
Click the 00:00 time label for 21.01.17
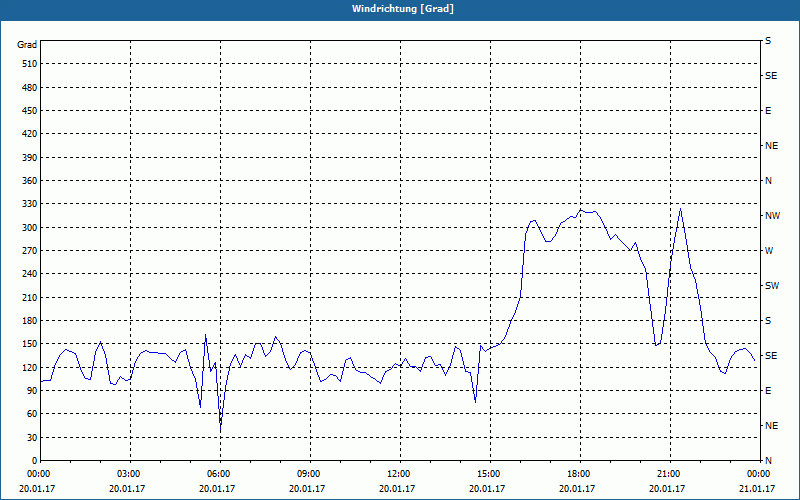click(757, 474)
